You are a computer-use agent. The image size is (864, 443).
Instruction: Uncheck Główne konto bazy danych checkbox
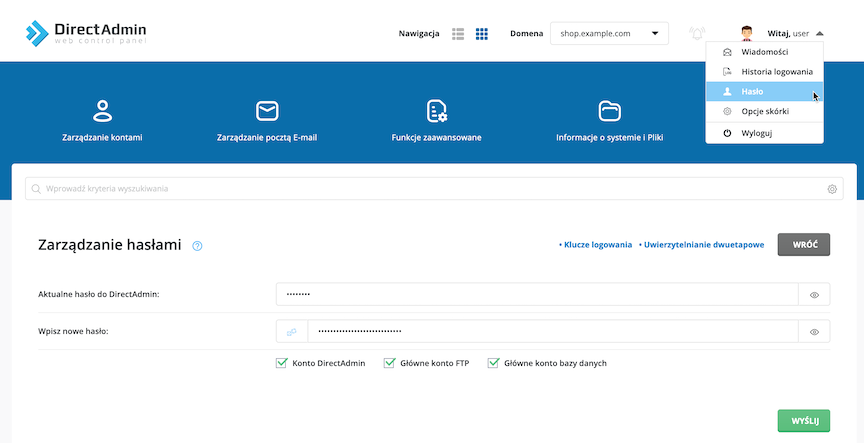tap(493, 363)
